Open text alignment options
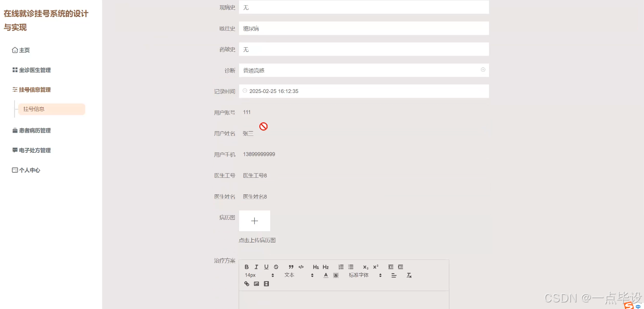This screenshot has height=309, width=644. pos(394,276)
